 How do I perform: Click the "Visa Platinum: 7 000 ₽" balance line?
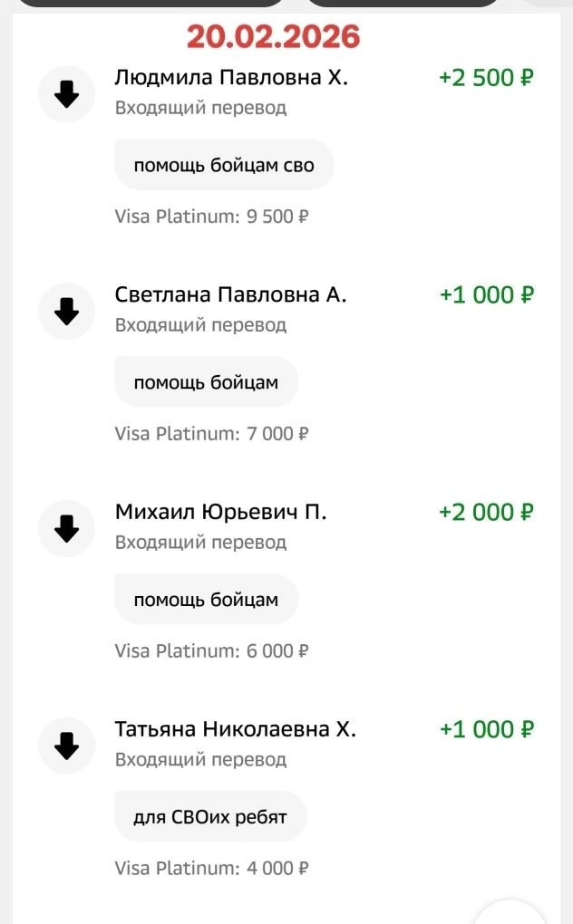(212, 434)
